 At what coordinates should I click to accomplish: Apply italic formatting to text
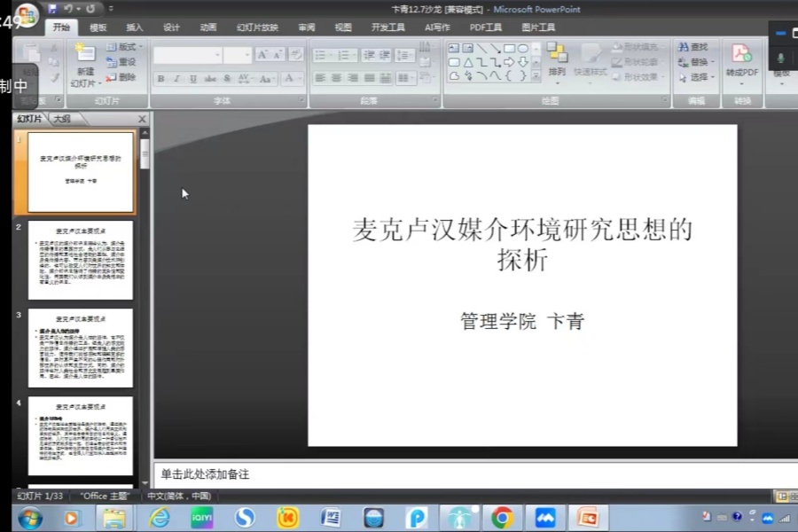(x=176, y=78)
